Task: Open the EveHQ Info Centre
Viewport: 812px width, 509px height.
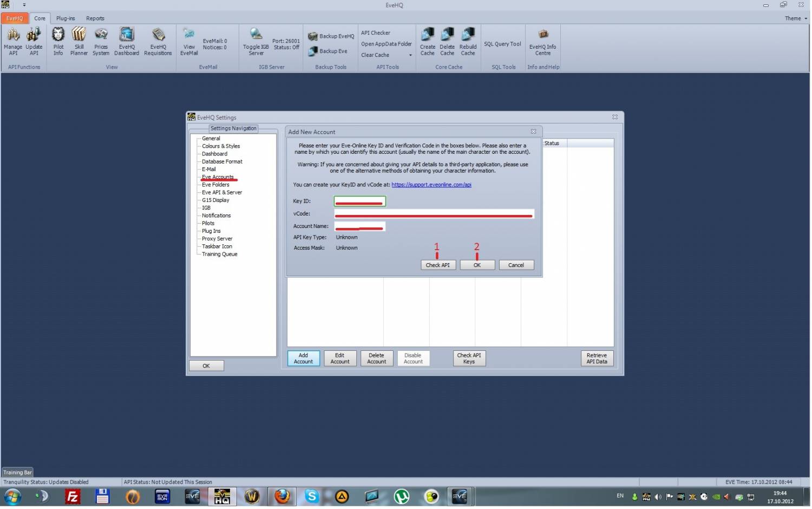Action: click(543, 42)
